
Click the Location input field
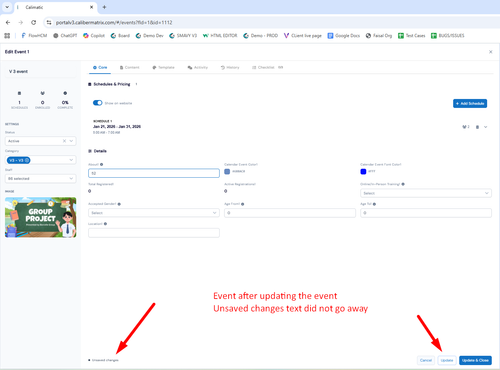[154, 233]
